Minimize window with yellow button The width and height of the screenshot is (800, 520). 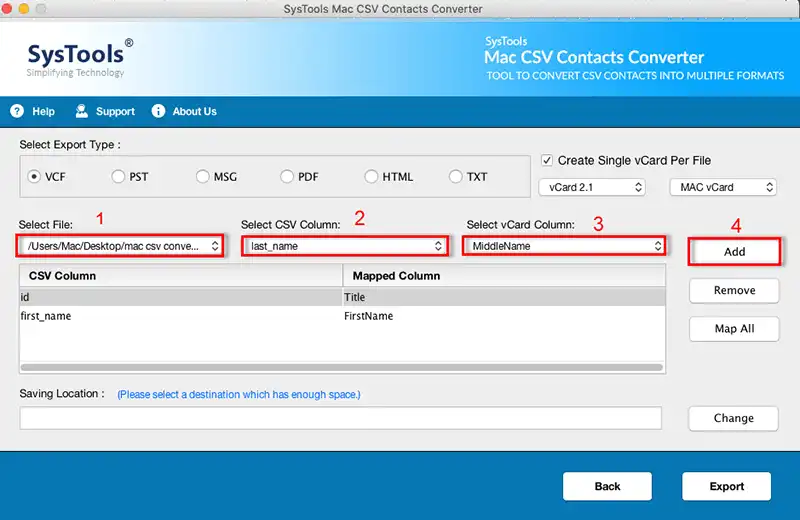(x=24, y=9)
